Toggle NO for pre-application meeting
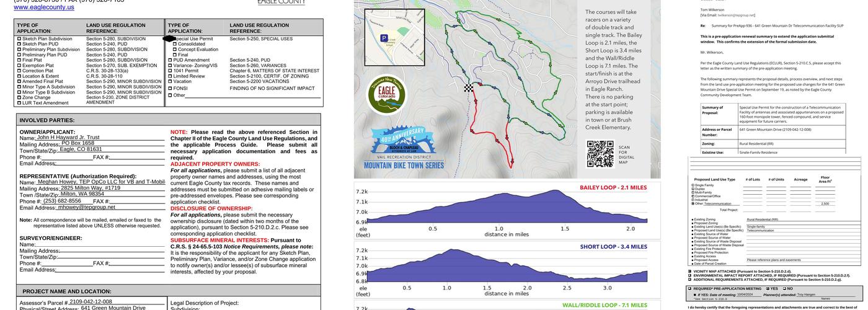The image size is (868, 310). click(784, 288)
